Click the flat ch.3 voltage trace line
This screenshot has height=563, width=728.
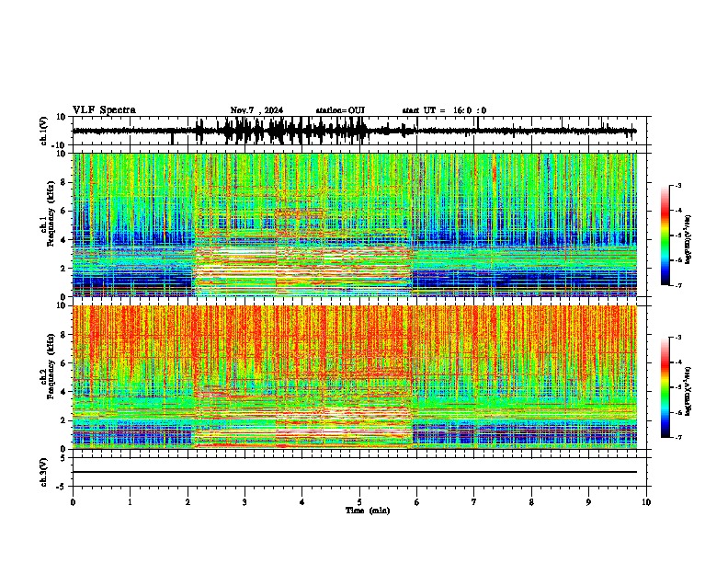[355, 472]
